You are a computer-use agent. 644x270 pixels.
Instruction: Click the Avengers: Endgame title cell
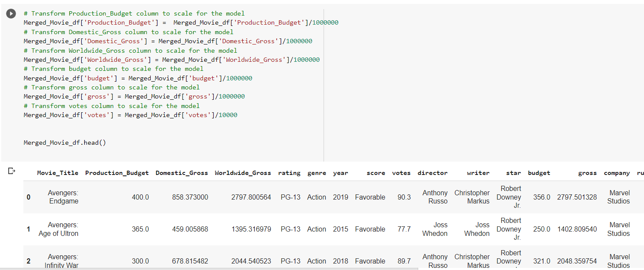coord(63,197)
